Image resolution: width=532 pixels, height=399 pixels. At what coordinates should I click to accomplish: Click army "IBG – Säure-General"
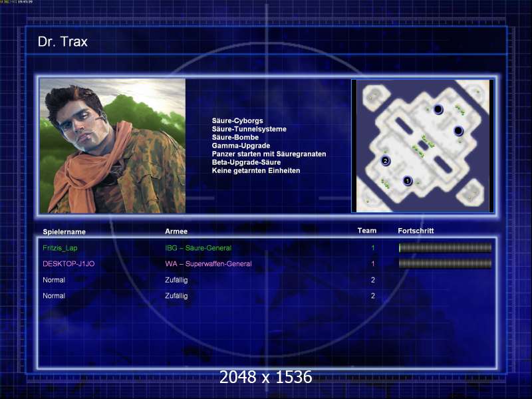pos(198,248)
